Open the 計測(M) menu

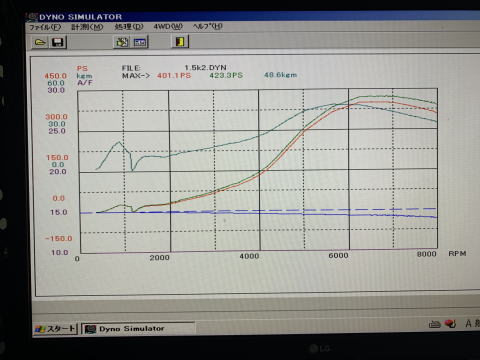(87, 27)
